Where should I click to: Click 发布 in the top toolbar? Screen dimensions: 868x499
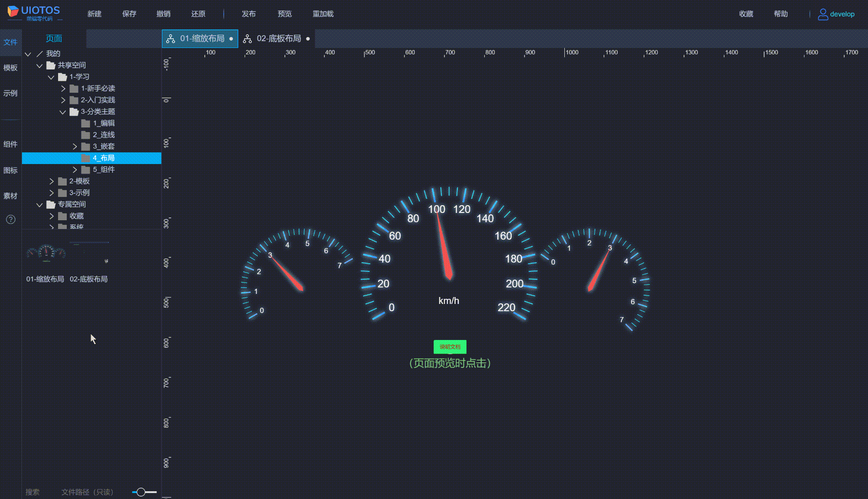tap(248, 14)
